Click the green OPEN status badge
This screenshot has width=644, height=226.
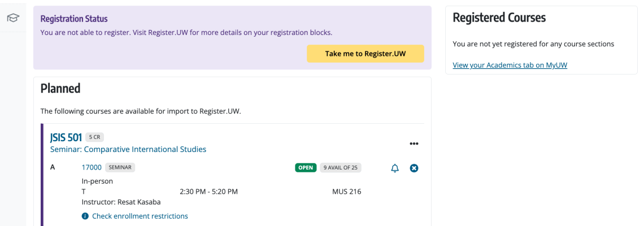click(x=306, y=168)
